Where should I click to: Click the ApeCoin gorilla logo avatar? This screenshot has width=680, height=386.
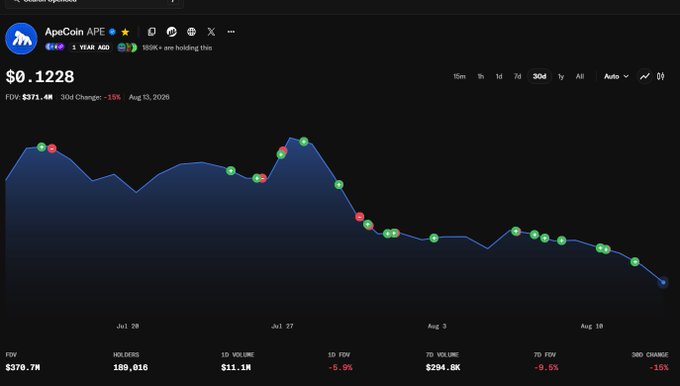click(21, 39)
